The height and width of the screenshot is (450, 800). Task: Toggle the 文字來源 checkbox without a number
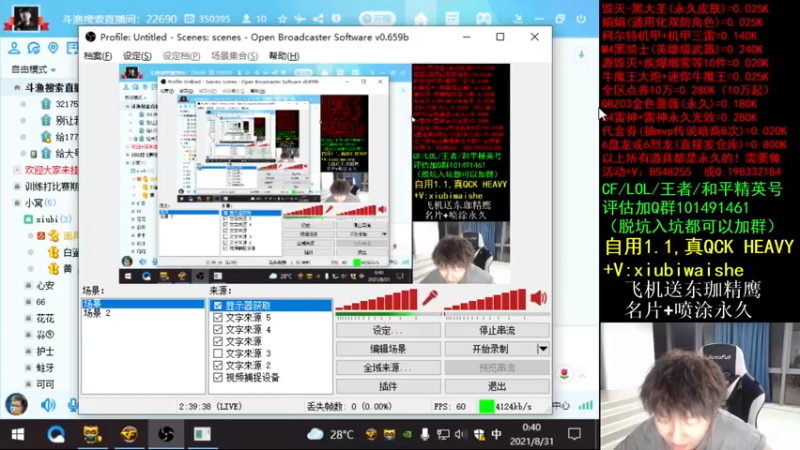218,341
